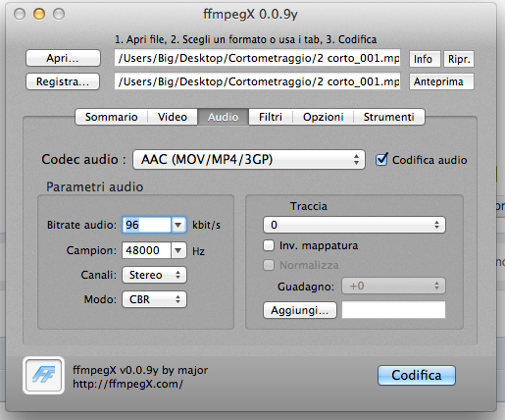Click the destination file path field
This screenshot has height=420, width=505.
coord(257,81)
